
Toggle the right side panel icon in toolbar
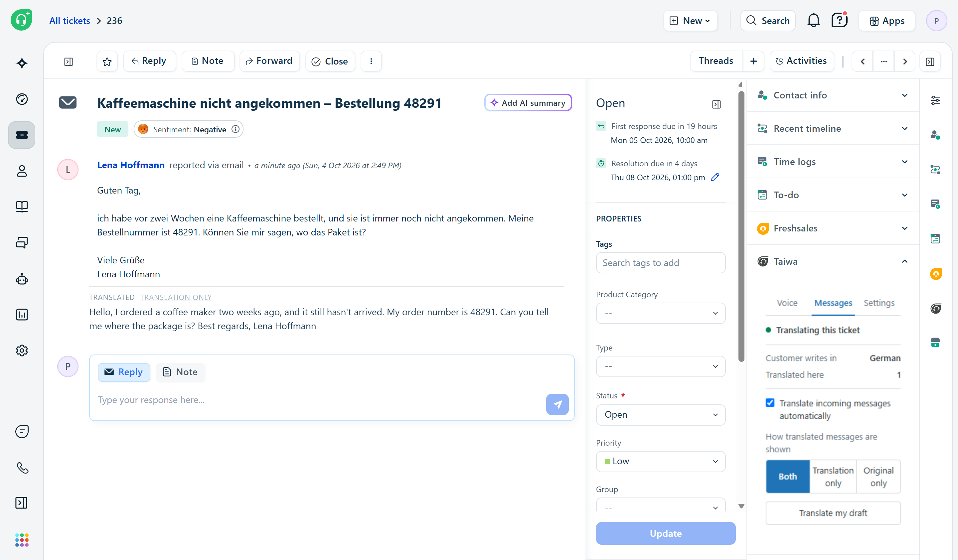930,62
